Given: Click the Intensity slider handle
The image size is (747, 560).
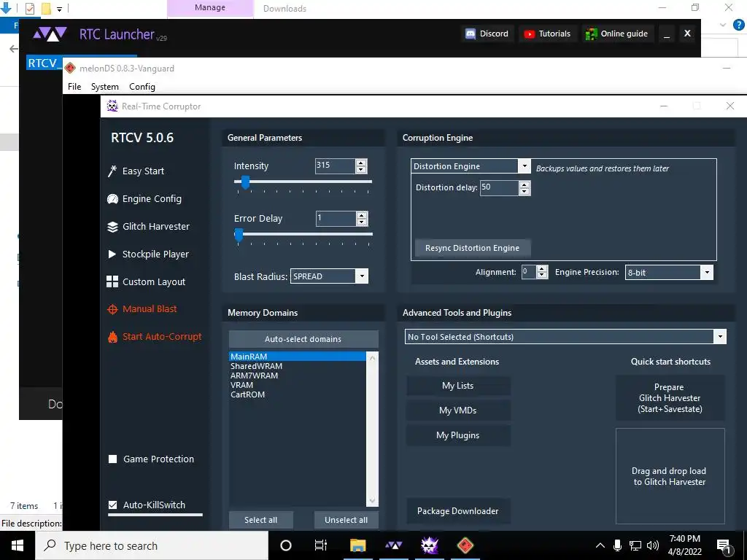Looking at the screenshot, I should [245, 182].
